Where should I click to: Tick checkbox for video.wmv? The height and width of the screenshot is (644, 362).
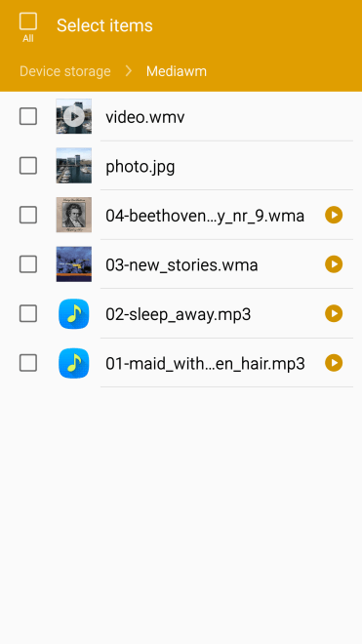[28, 116]
